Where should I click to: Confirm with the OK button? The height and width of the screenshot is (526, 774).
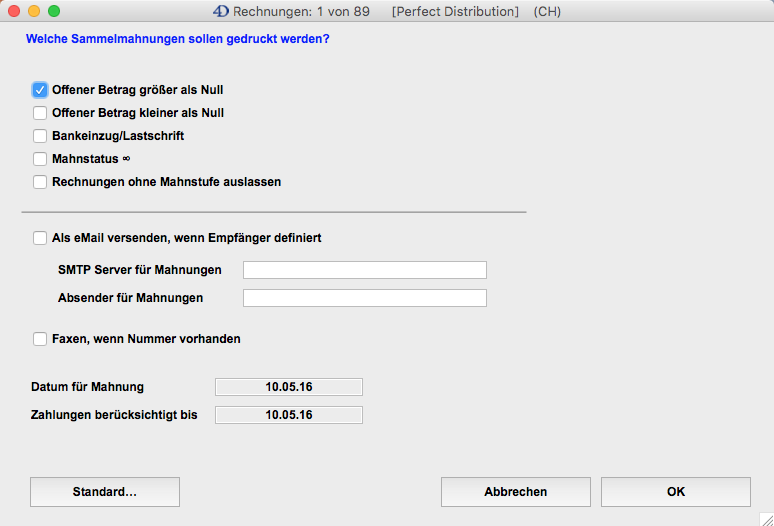(x=675, y=492)
